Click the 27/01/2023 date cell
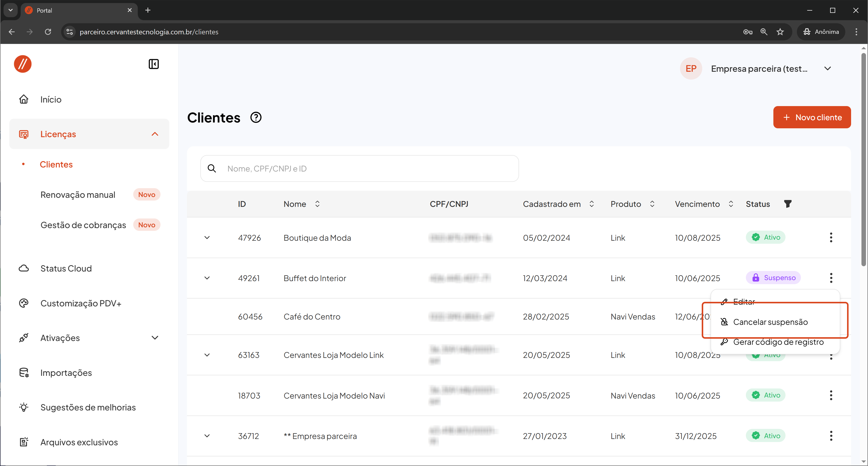This screenshot has height=466, width=868. pyautogui.click(x=545, y=436)
